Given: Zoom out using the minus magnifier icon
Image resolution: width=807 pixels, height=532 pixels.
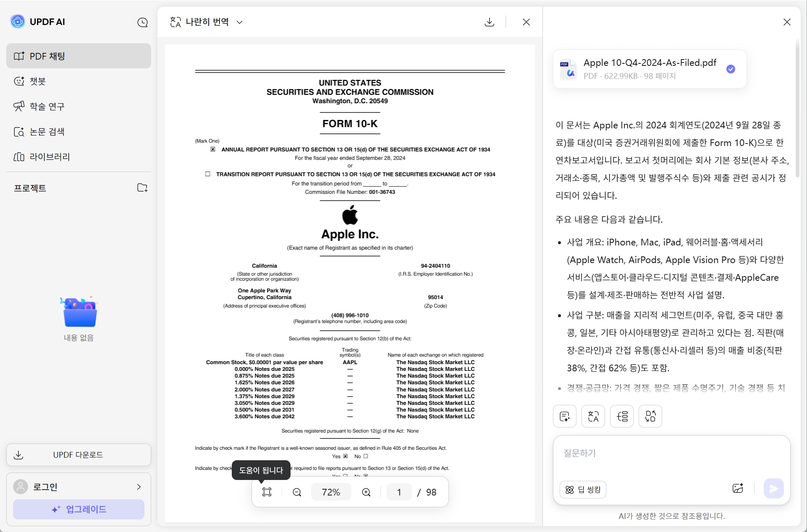Looking at the screenshot, I should (296, 492).
